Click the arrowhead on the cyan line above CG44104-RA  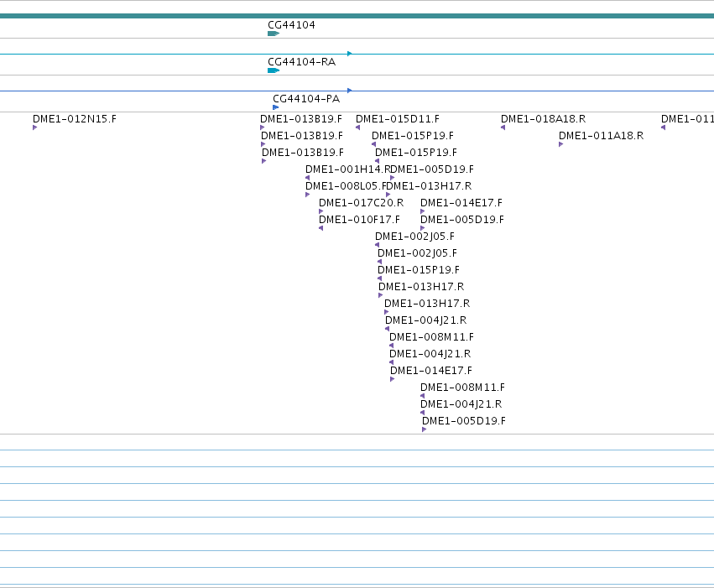[x=349, y=54]
